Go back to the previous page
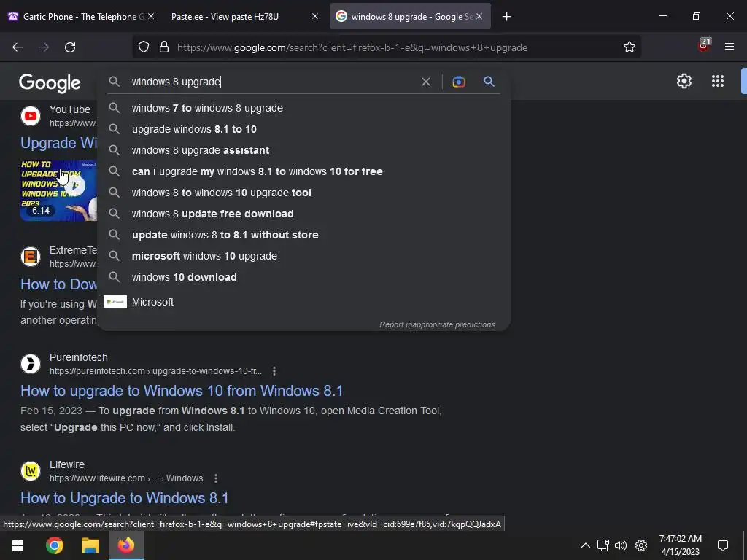Image resolution: width=747 pixels, height=560 pixels. tap(18, 47)
